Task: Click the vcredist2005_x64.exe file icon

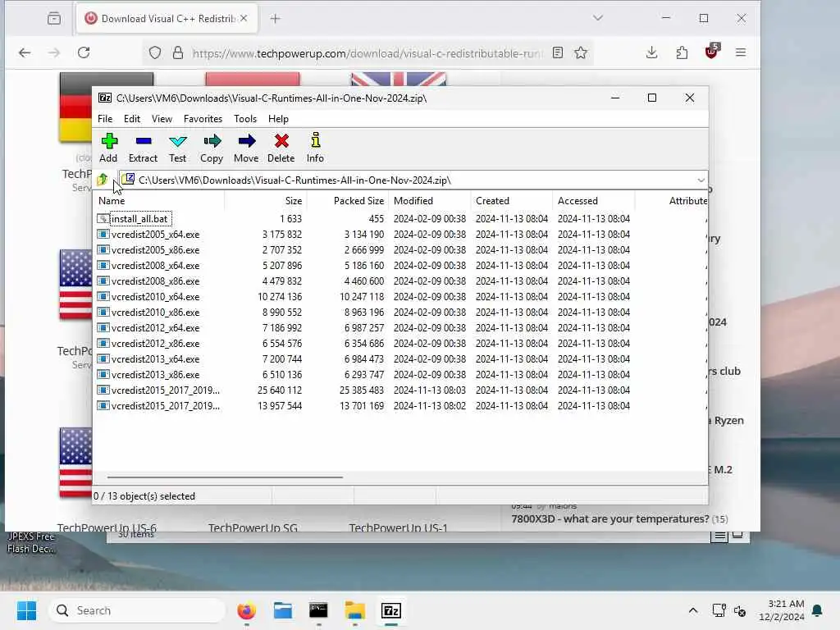Action: [103, 234]
